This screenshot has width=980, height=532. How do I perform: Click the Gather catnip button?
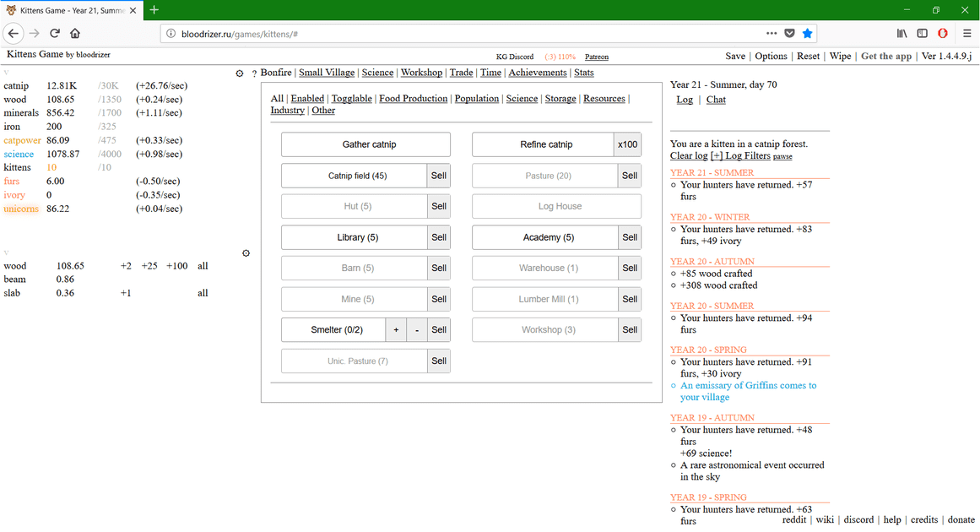tap(365, 144)
